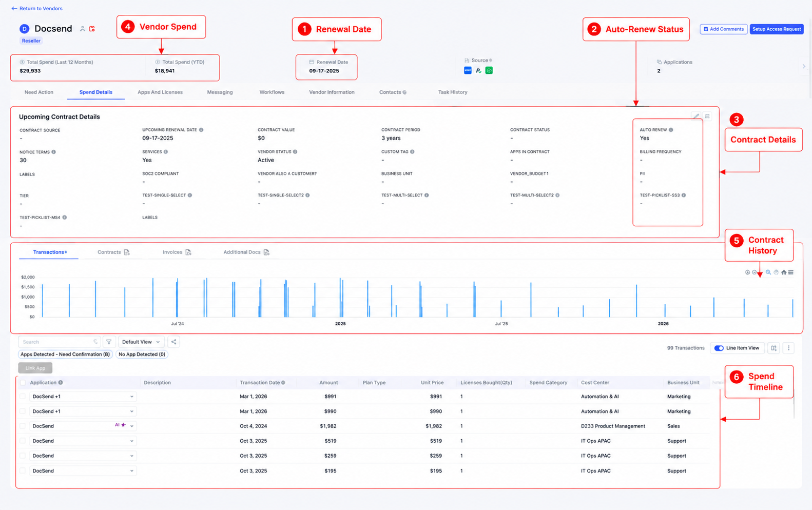
Task: Click the chart's zoom-in plus icon
Action: (747, 272)
